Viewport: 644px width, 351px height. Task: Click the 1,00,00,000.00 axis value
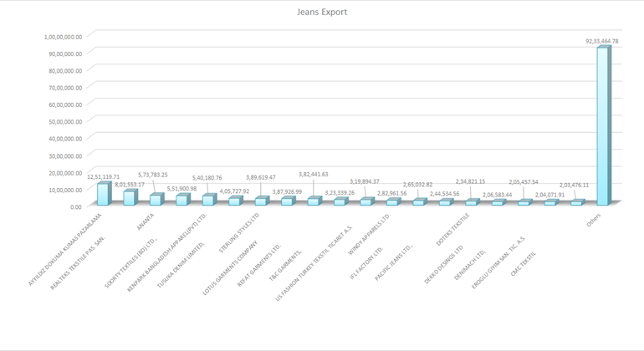pyautogui.click(x=64, y=37)
